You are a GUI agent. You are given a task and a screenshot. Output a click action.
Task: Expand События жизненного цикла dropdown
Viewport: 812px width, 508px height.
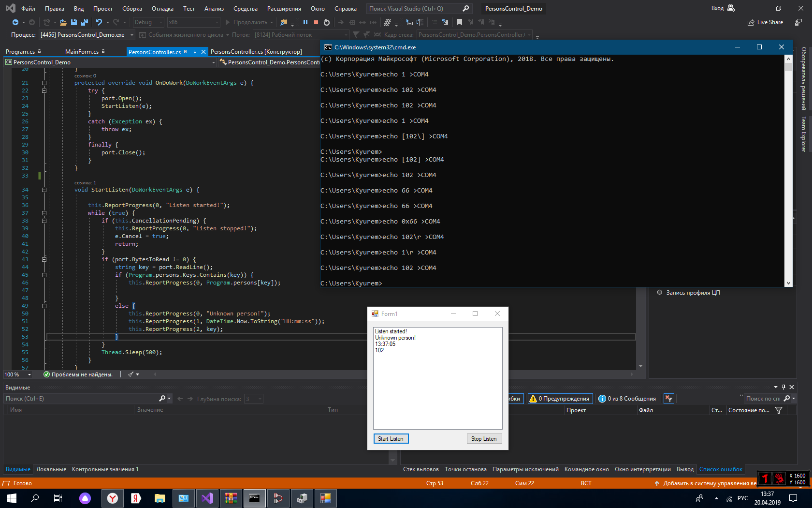pos(184,35)
